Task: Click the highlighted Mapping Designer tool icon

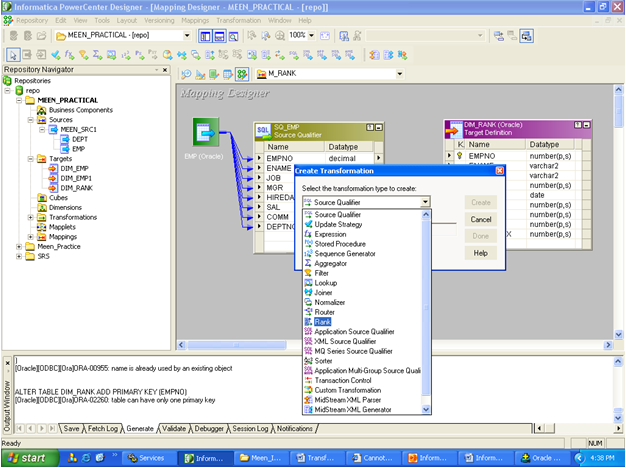Action: 242,74
